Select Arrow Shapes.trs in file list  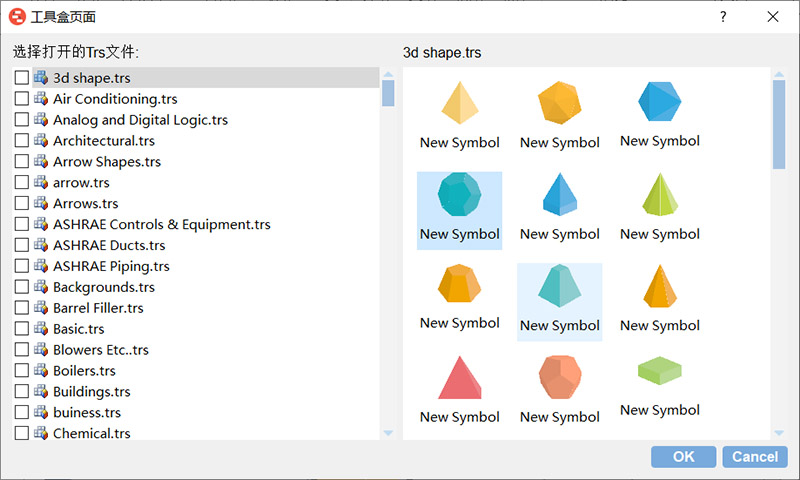click(x=106, y=162)
